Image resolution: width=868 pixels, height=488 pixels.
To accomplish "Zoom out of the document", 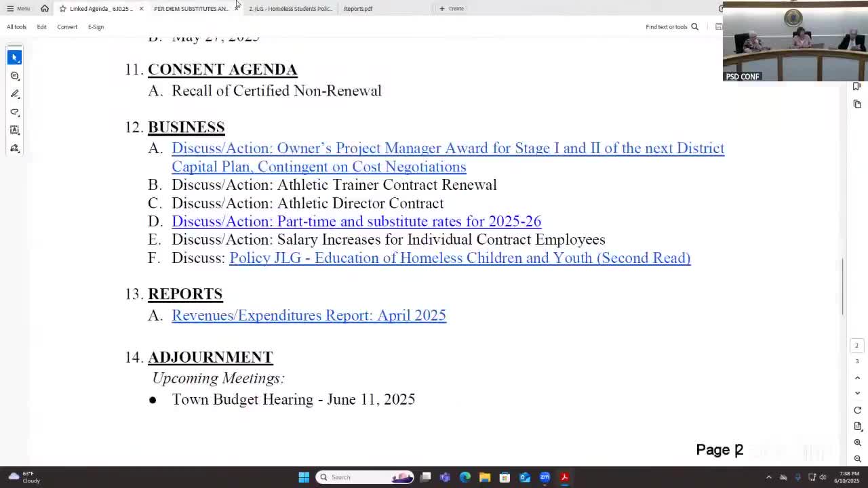I will 857,459.
